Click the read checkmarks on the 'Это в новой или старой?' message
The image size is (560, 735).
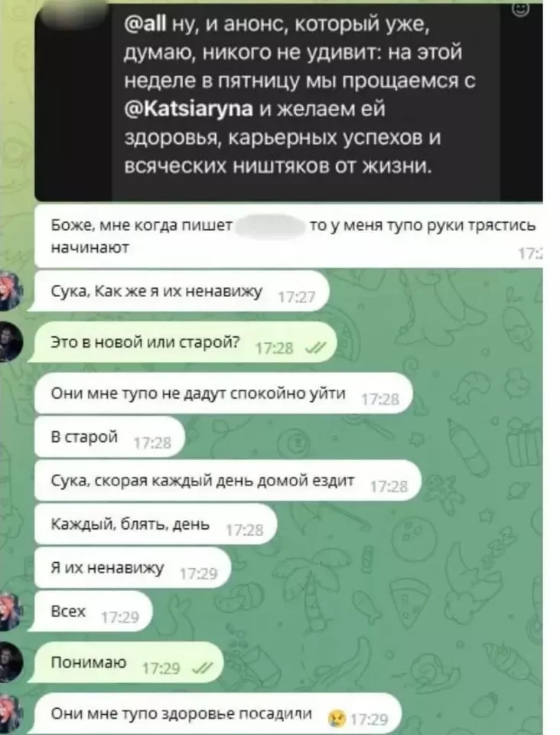[x=312, y=348]
